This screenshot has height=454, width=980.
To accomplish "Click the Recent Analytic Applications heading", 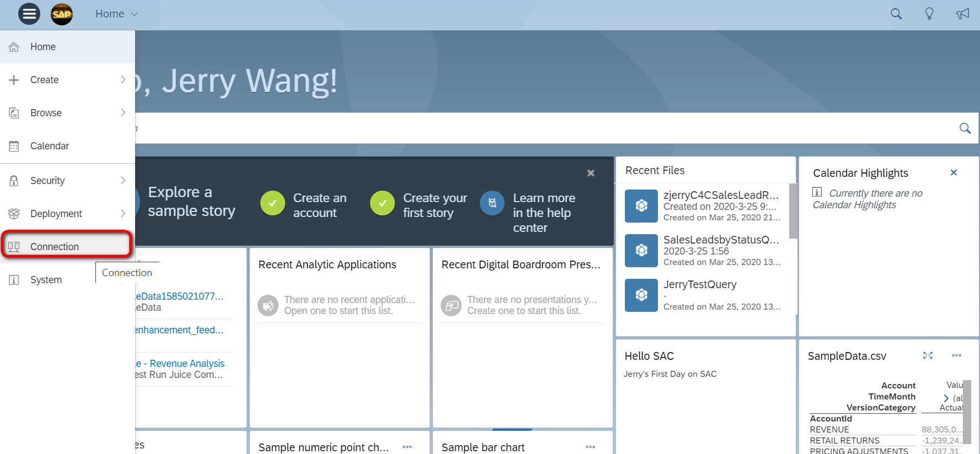I will pos(328,264).
